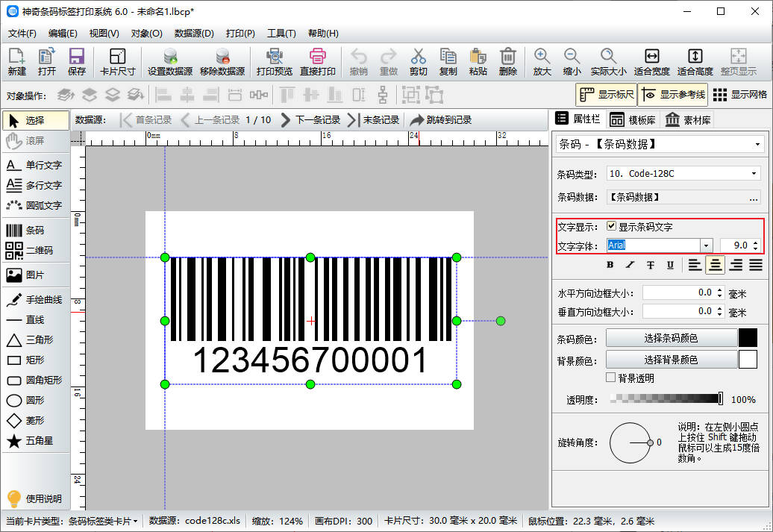Choose the 圆弧文字 arc text tool
Image resolution: width=773 pixels, height=532 pixels.
(x=35, y=206)
